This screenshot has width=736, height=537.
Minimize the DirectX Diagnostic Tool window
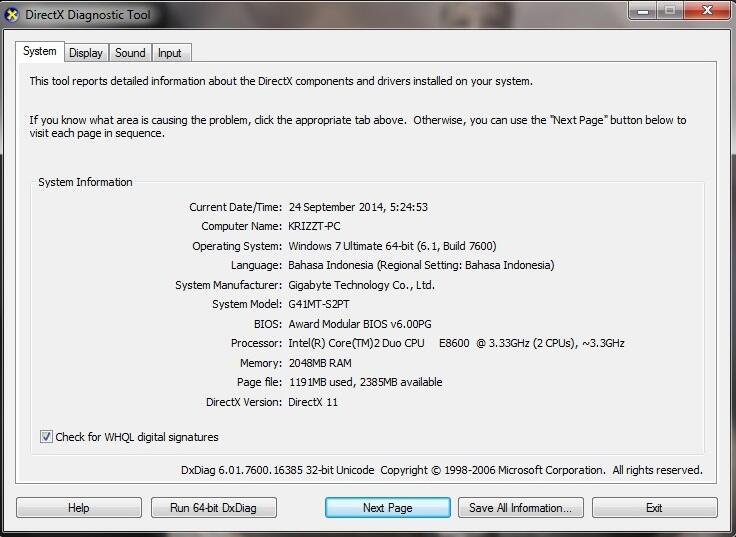(643, 10)
